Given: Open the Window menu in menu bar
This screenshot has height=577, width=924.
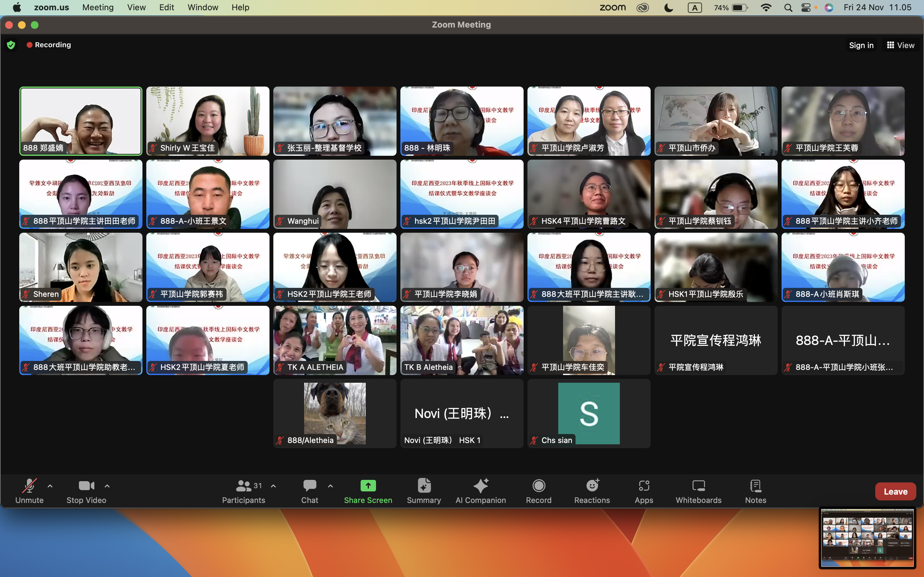Looking at the screenshot, I should coord(203,7).
